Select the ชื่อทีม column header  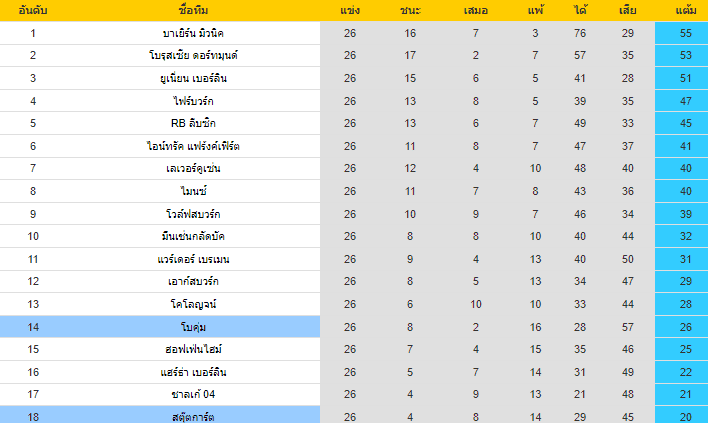(191, 11)
